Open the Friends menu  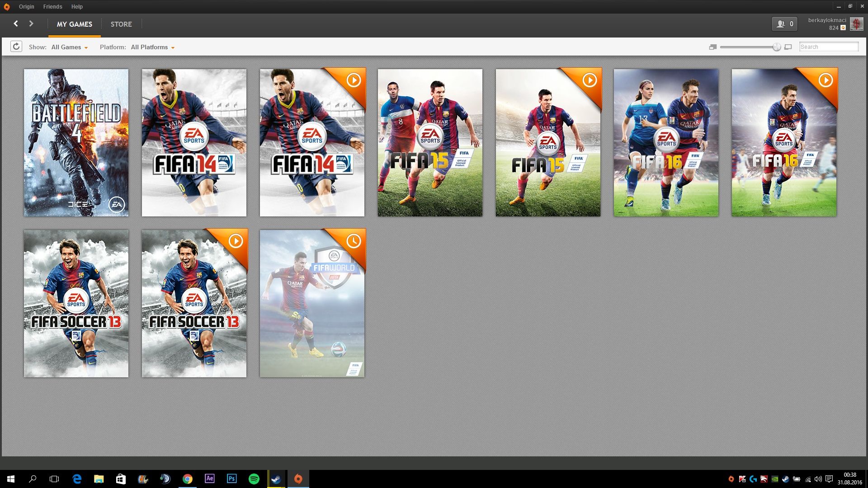pos(52,7)
